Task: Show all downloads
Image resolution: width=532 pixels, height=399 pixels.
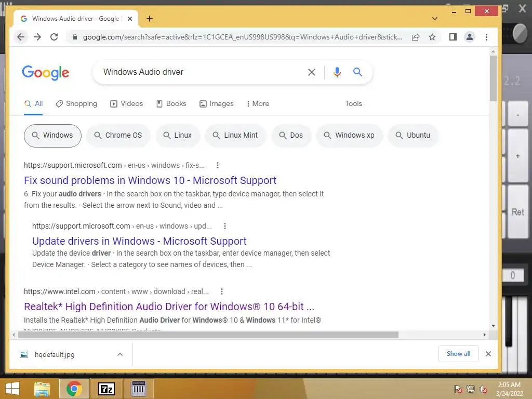Action: click(x=458, y=354)
